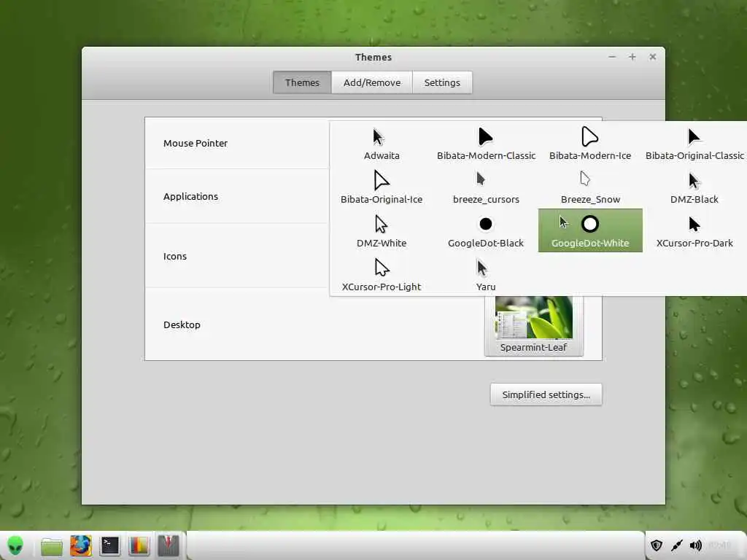Close the Themes window
This screenshot has height=560, width=747.
(653, 57)
